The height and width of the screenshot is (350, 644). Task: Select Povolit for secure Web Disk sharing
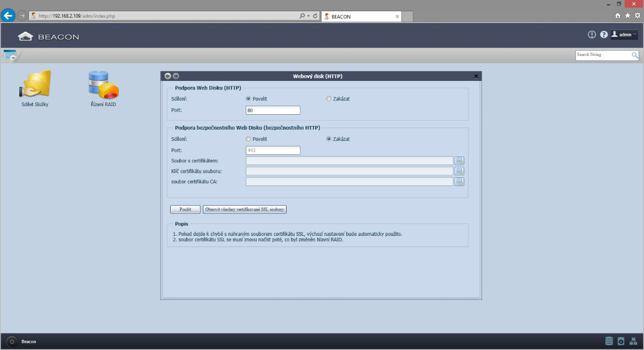point(248,139)
